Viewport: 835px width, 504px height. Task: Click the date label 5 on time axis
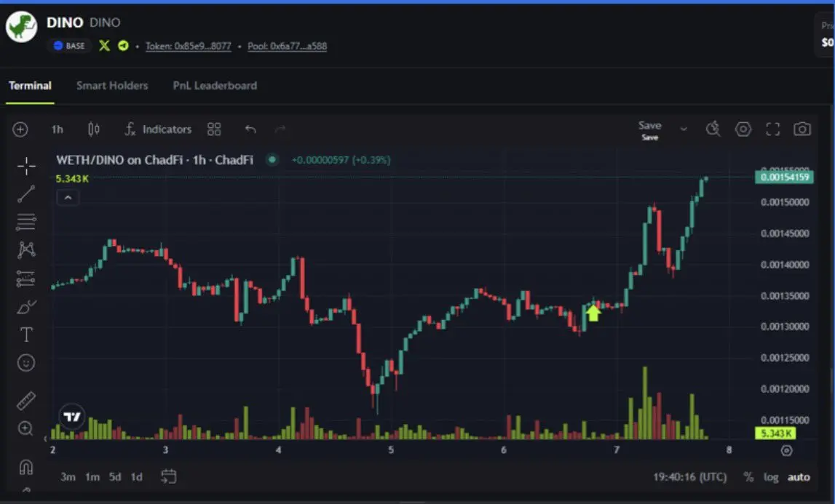point(391,449)
